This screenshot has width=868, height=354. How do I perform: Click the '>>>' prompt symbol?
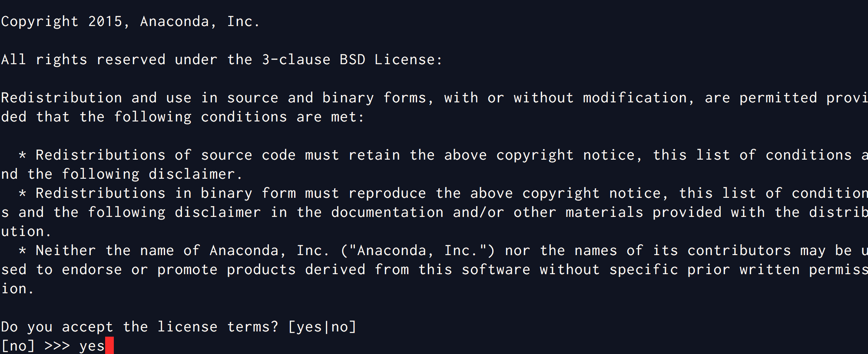(57, 346)
